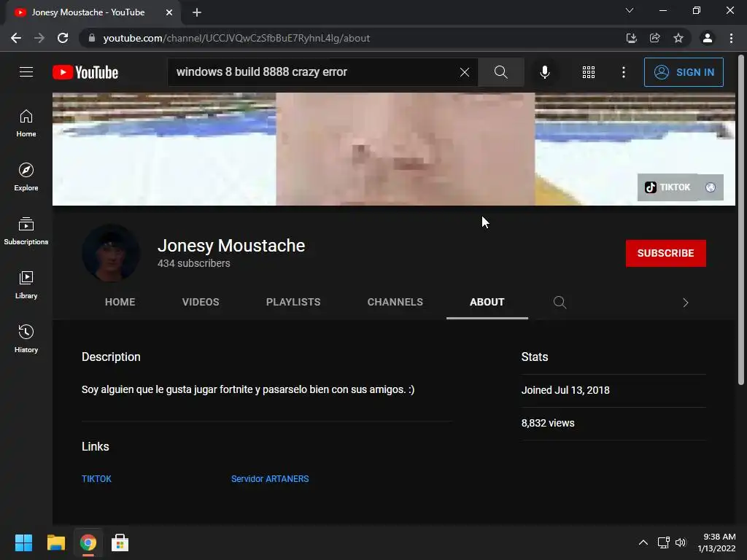Click the magnifier search button
The image size is (747, 560).
(500, 72)
